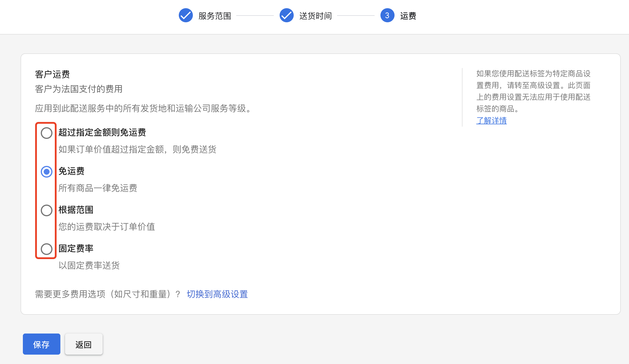Click the 以固定费率送货 description text

[89, 266]
